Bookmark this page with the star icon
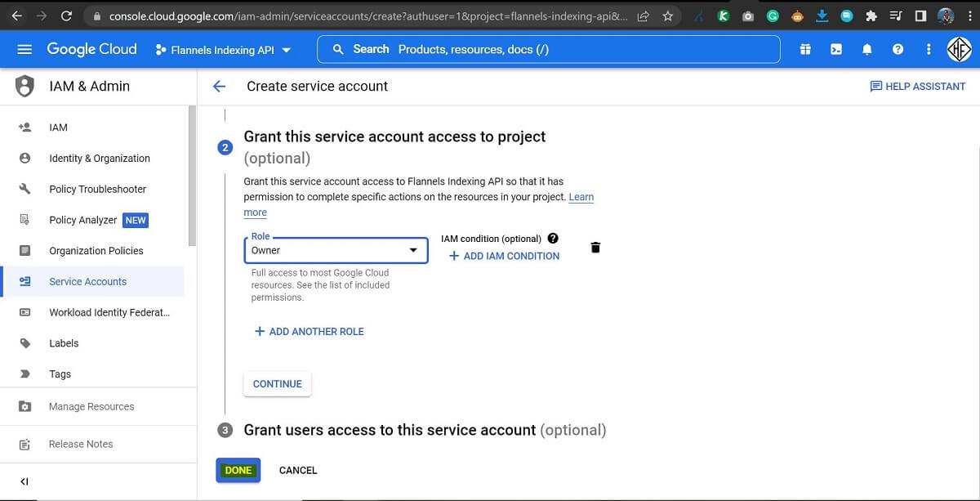 [667, 16]
